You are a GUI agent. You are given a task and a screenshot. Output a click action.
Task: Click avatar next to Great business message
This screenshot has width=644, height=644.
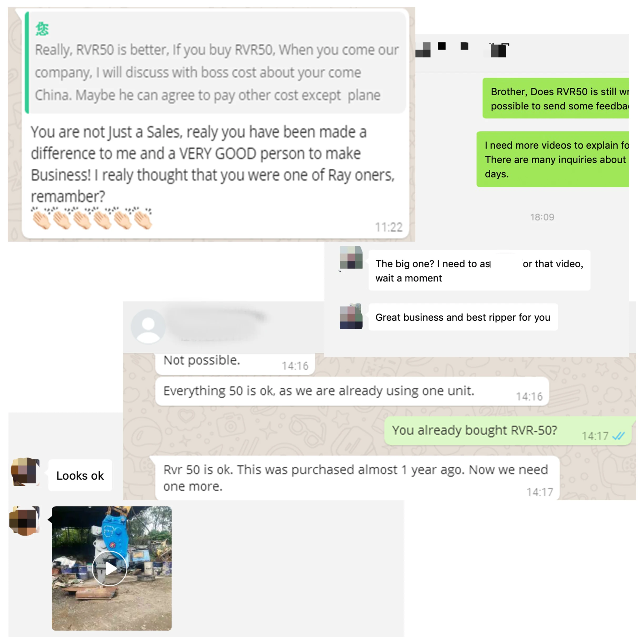[x=351, y=316]
